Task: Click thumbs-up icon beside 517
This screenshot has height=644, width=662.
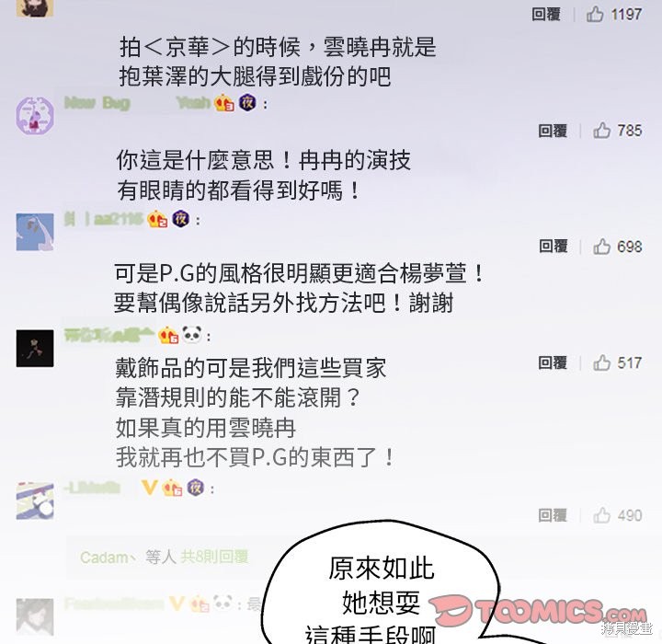Action: tap(601, 362)
